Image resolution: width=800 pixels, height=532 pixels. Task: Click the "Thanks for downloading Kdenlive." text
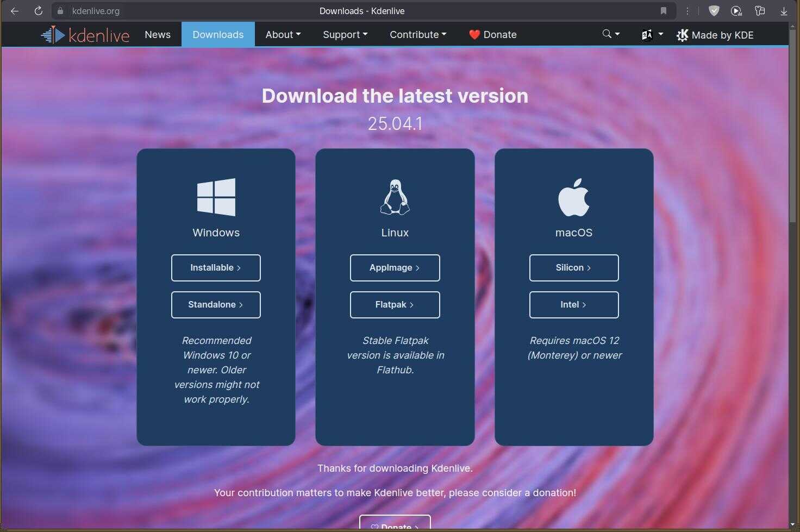[395, 468]
